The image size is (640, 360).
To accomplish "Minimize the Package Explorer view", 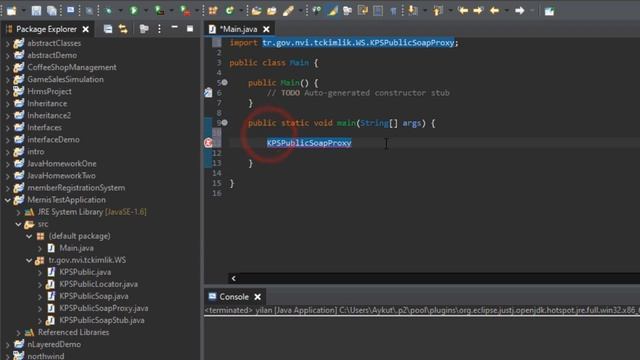I will pyautogui.click(x=174, y=28).
